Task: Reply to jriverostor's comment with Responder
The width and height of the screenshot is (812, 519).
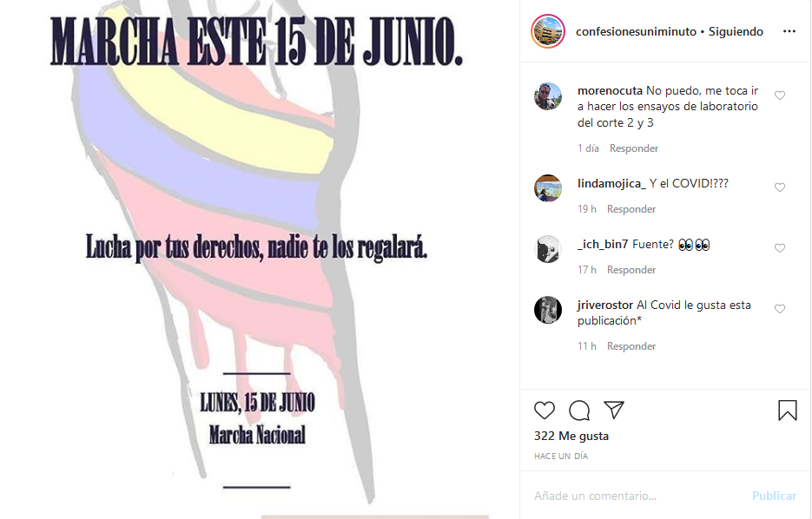Action: click(631, 346)
